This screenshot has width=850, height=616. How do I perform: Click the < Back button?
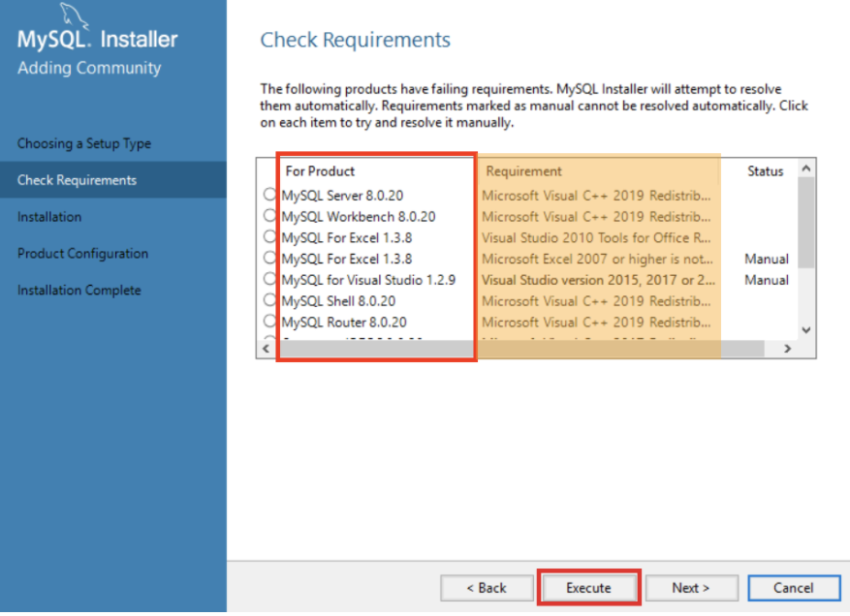click(x=487, y=588)
